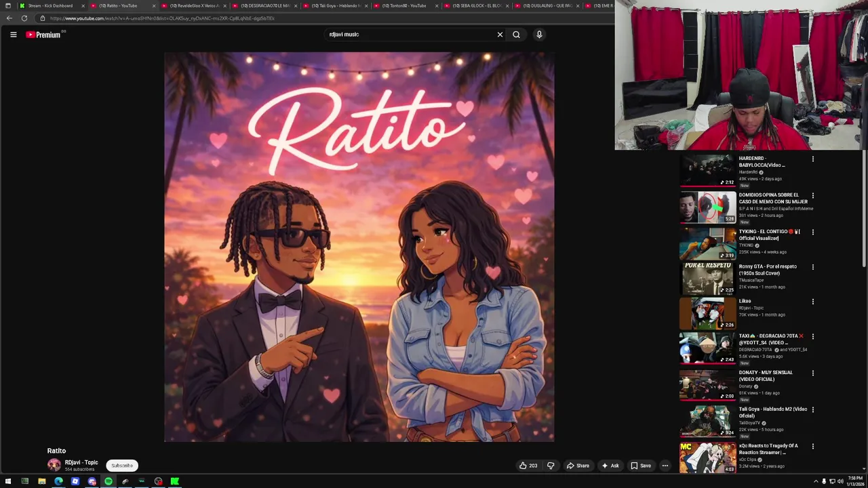Play xQc Reacts to Tragedy thumbnail
868x488 pixels.
(x=708, y=458)
